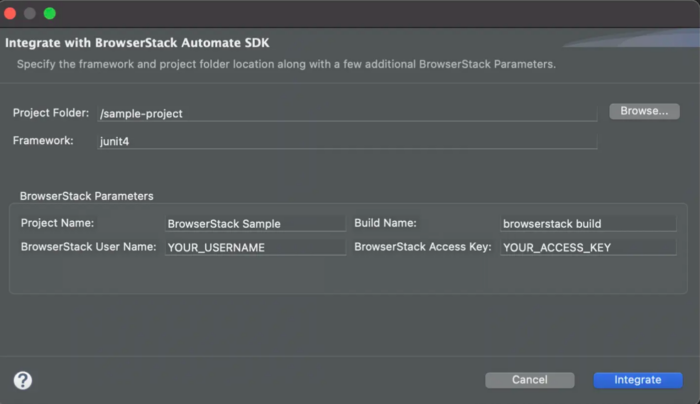The width and height of the screenshot is (700, 404).
Task: Click the "Framework:" label
Action: point(43,141)
